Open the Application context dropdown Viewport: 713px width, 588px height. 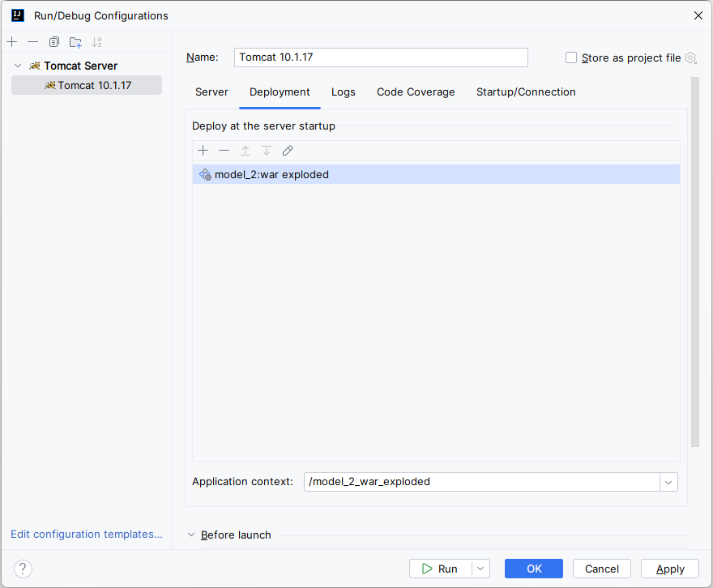tap(668, 482)
